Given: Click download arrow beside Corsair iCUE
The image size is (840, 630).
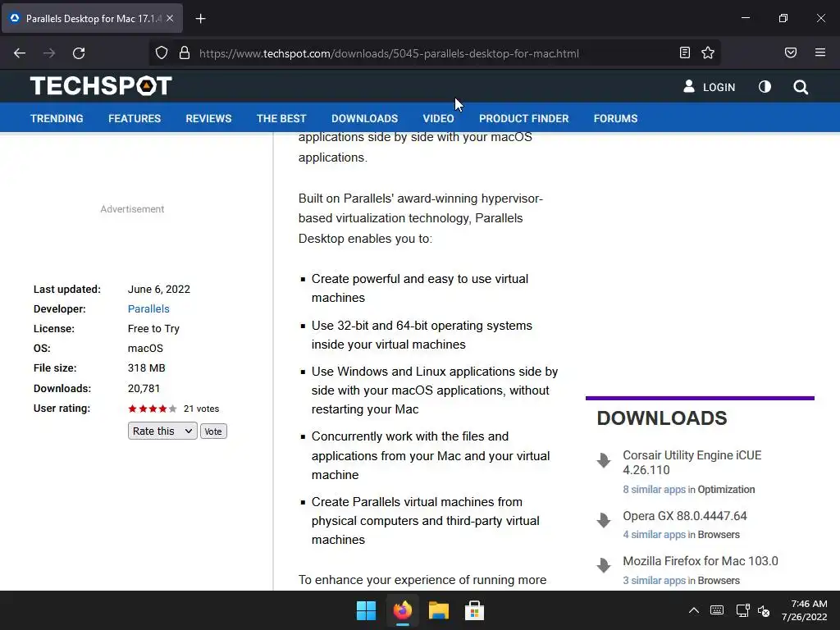Looking at the screenshot, I should coord(604,460).
